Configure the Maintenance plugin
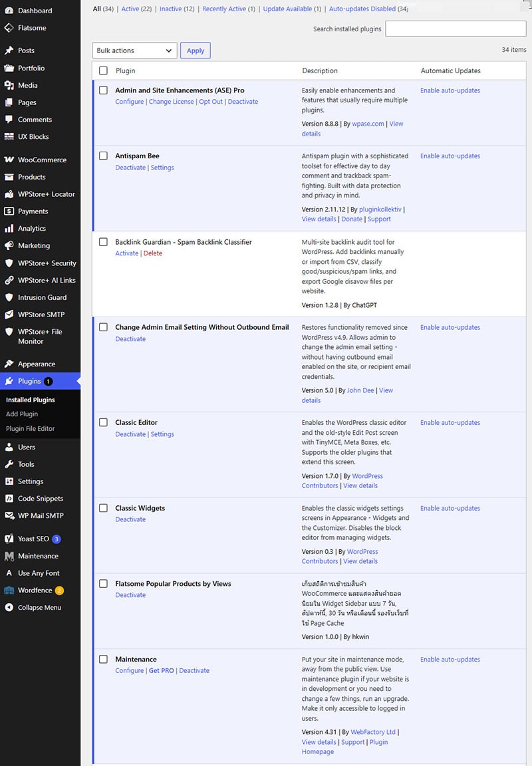Screen dimensions: 532x766 (x=130, y=670)
